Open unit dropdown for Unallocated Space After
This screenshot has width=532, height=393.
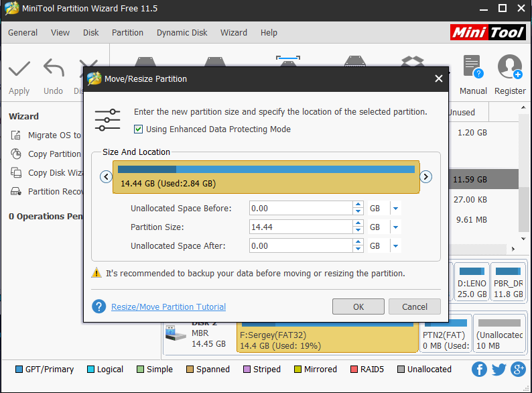395,246
